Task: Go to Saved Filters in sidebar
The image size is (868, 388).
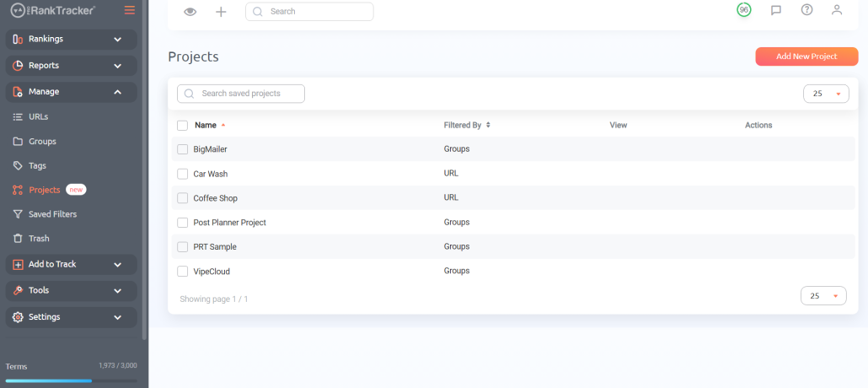Action: click(52, 214)
